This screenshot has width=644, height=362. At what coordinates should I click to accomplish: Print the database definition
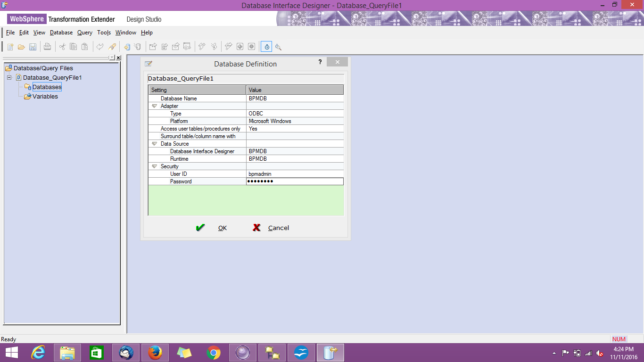[x=47, y=46]
